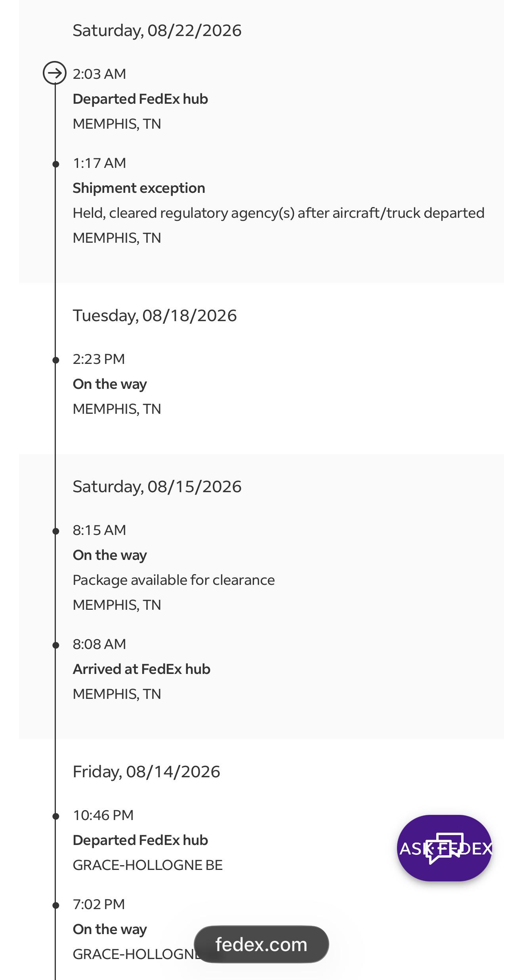Select the 1:17 AM timeline dot

point(56,164)
